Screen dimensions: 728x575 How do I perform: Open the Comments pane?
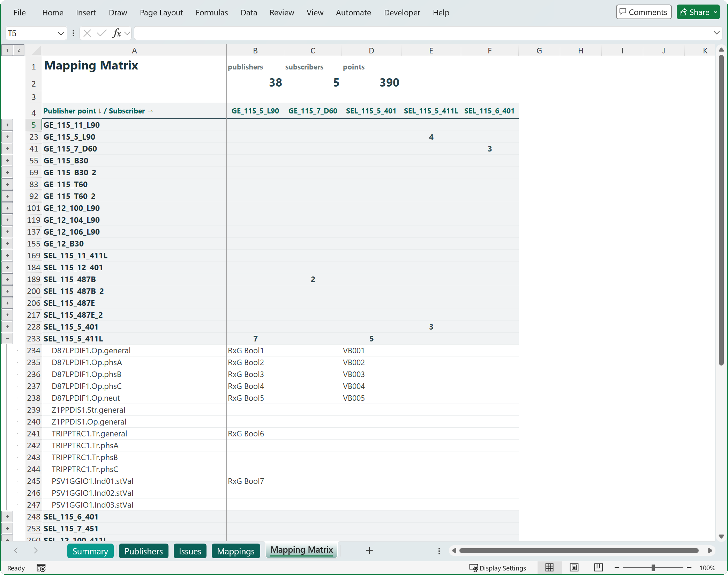[644, 12]
